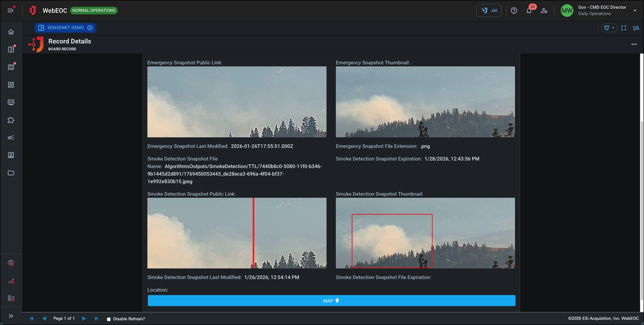Switch to the SENSENET DEMO tab

click(62, 27)
